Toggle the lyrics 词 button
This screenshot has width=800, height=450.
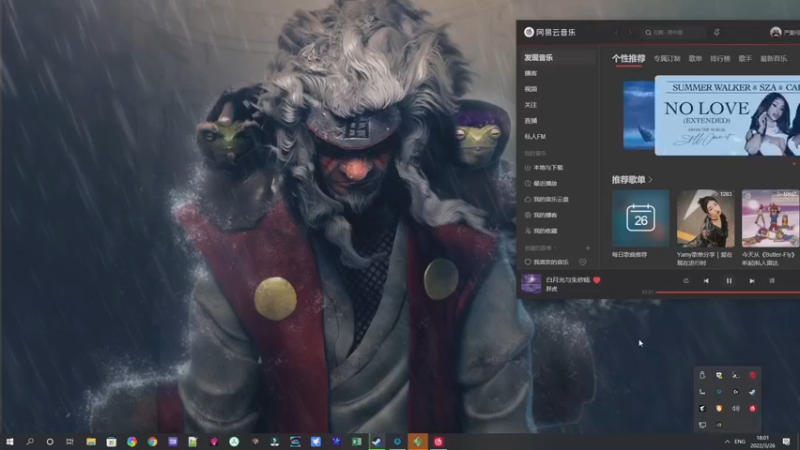pyautogui.click(x=772, y=281)
